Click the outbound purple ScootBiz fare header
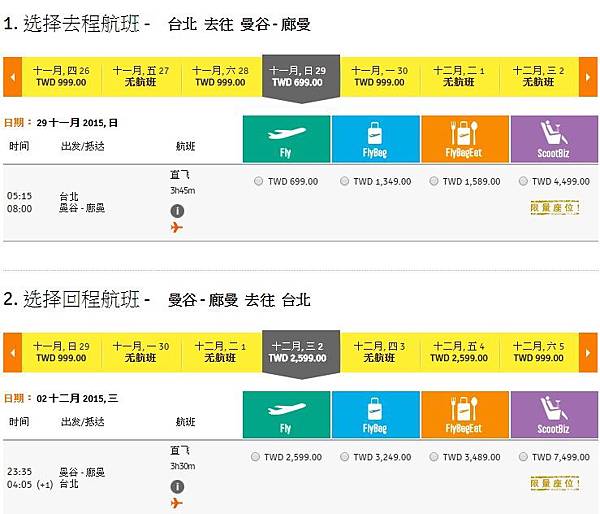 coord(553,139)
